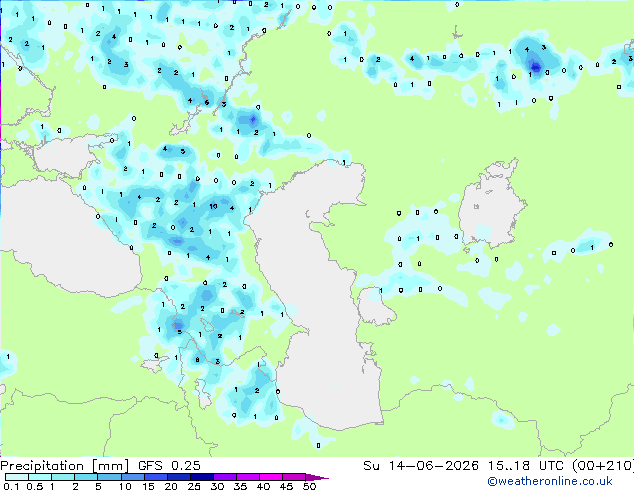Click the '30' legend scale label
Image resolution: width=634 pixels, height=490 pixels.
[x=217, y=486]
